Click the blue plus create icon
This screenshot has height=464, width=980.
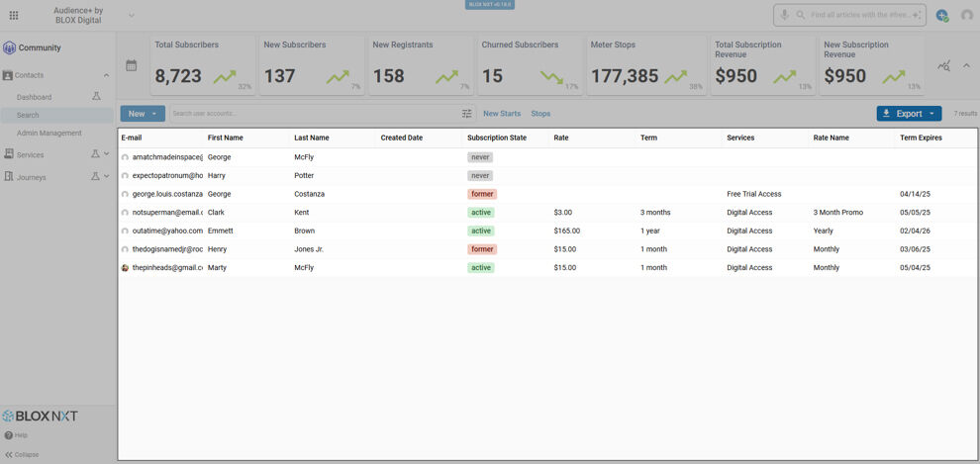click(941, 15)
